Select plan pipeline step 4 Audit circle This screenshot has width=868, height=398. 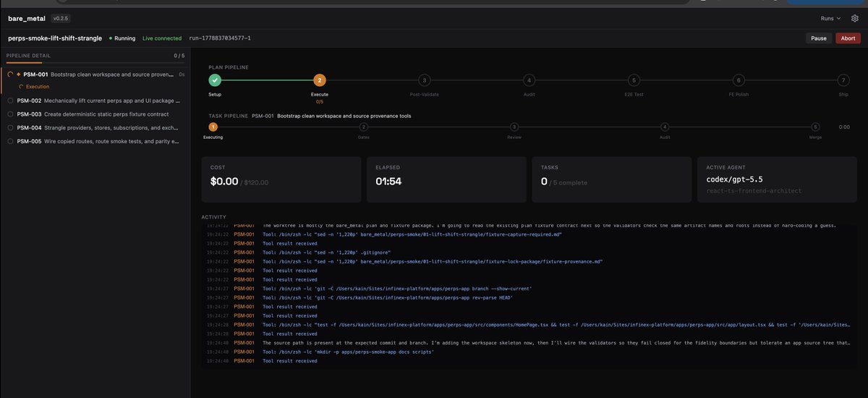(x=529, y=80)
